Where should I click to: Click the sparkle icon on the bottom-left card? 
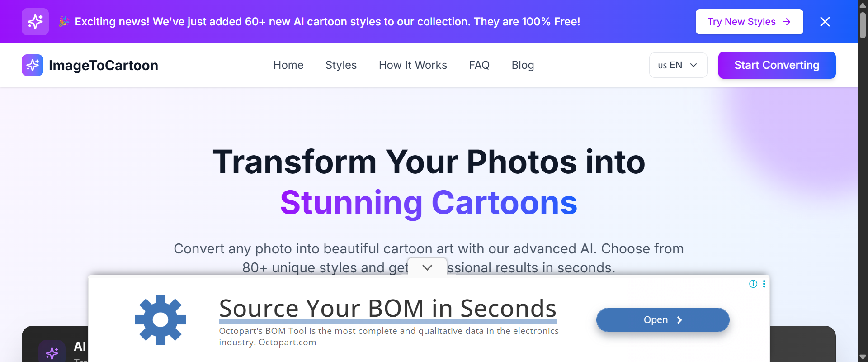(52, 352)
